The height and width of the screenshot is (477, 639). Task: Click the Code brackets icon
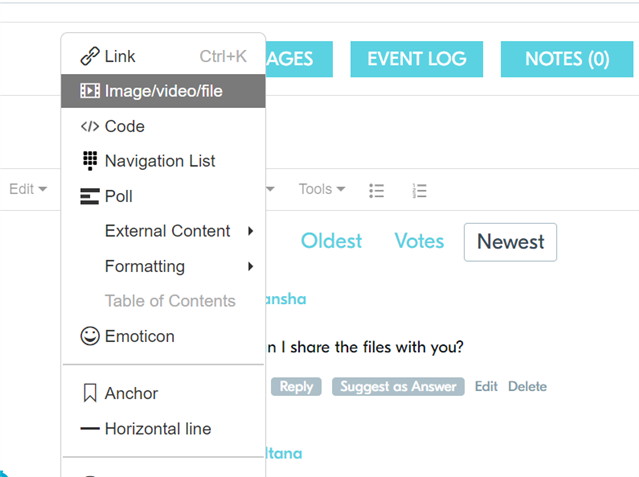point(90,127)
